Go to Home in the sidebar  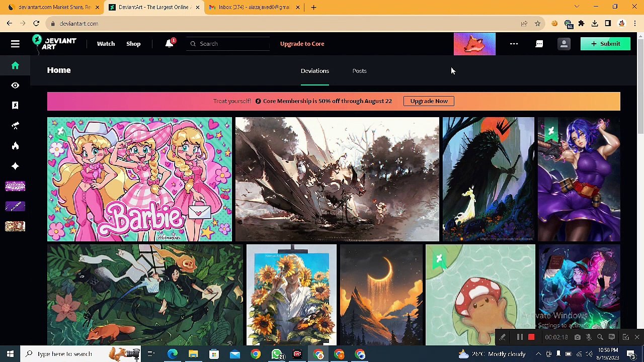point(15,65)
